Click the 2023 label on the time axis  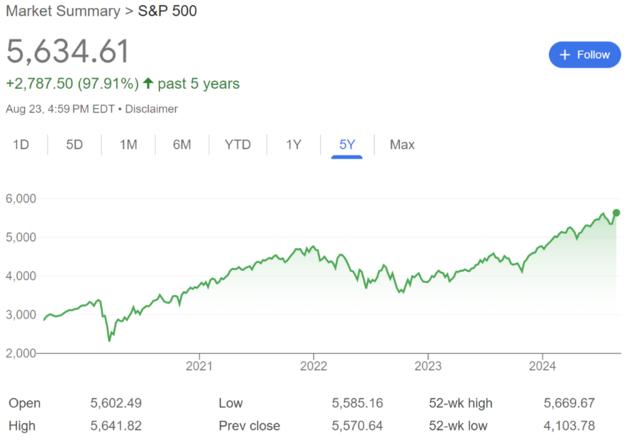click(428, 365)
